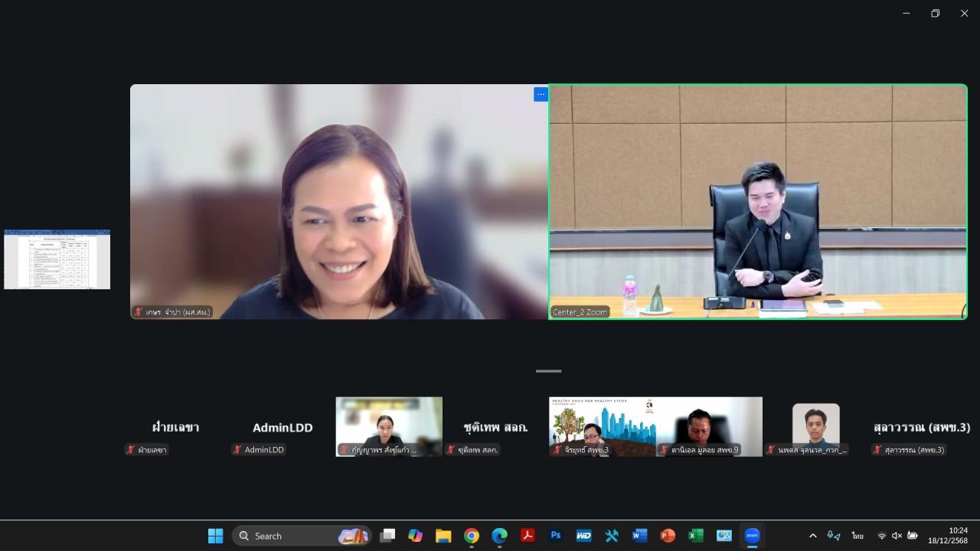Switch the Thai input language indicator
980x551 pixels.
pos(857,536)
